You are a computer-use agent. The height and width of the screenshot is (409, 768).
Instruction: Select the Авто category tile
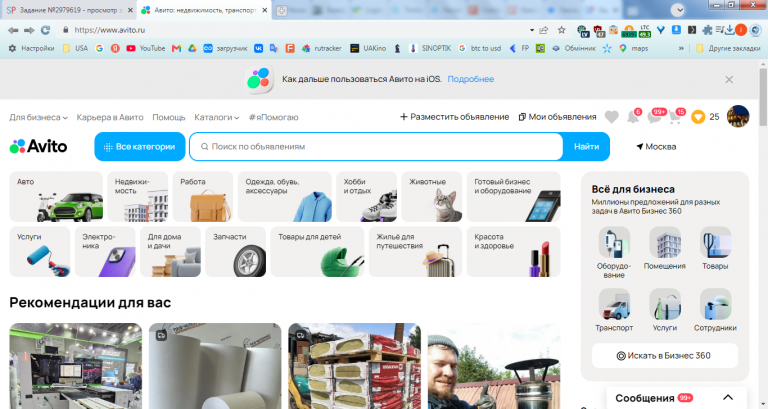(x=56, y=196)
